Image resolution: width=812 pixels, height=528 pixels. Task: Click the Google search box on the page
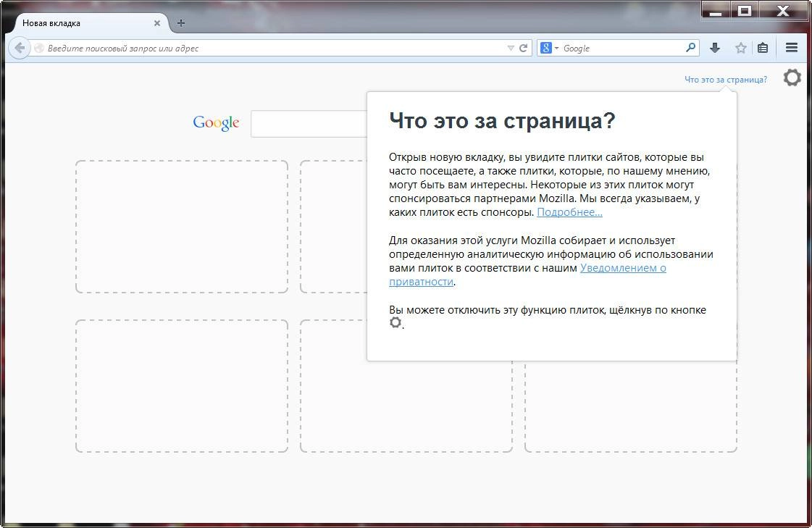coord(309,124)
